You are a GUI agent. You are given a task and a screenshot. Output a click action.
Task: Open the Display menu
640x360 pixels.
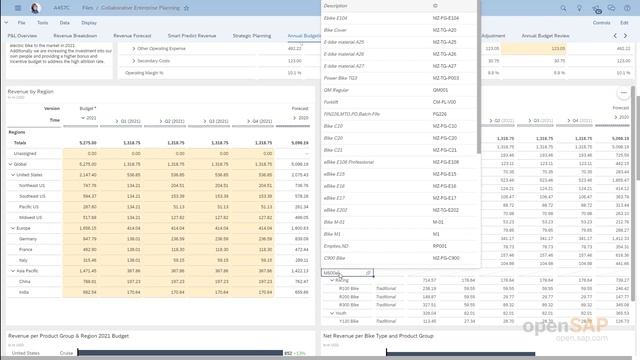click(89, 23)
